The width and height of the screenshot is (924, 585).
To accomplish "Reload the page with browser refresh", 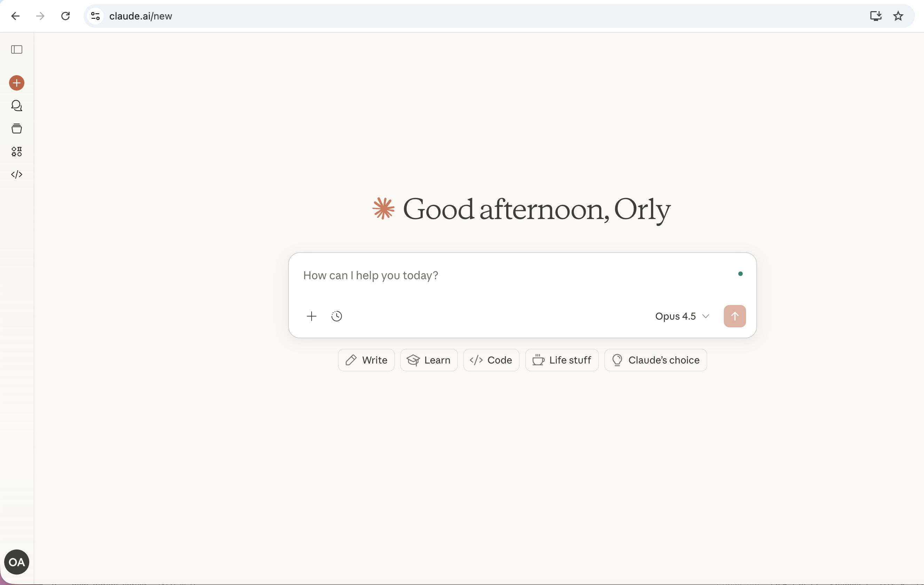I will [65, 16].
